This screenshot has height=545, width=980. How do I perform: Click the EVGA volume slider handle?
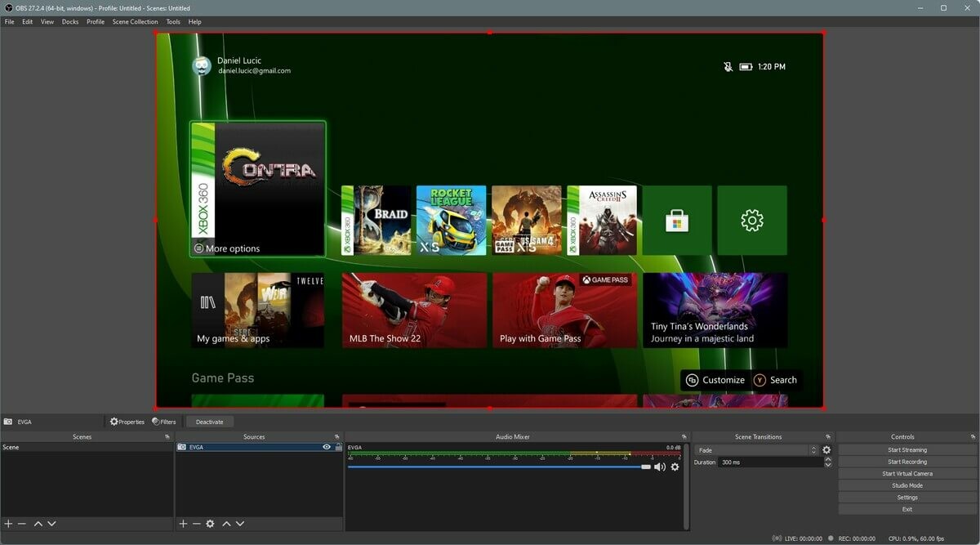coord(646,467)
